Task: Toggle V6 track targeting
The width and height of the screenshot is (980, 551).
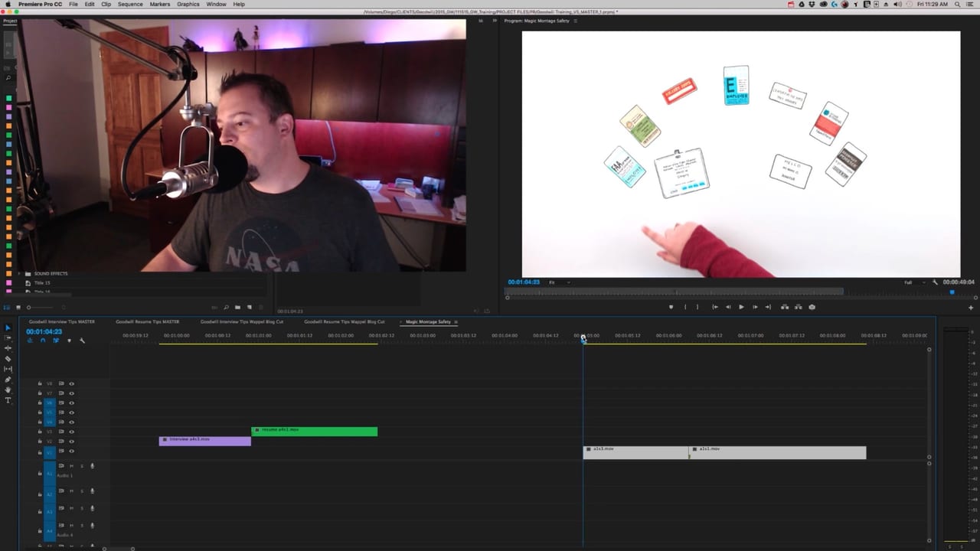Action: point(49,403)
